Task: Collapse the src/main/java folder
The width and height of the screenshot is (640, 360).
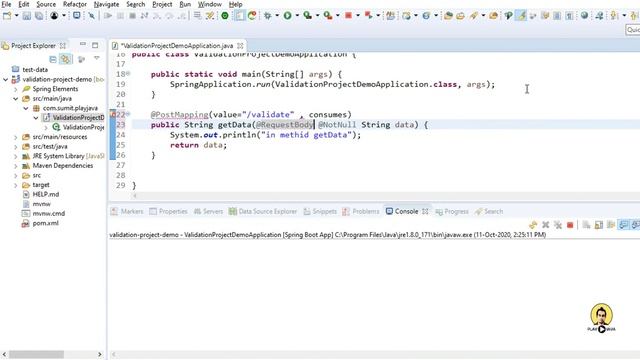Action: (16, 99)
